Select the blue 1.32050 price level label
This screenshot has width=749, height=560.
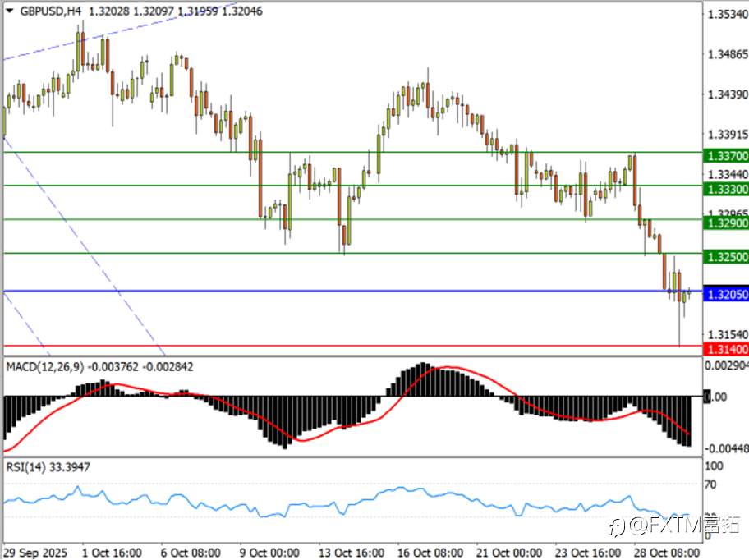click(727, 294)
